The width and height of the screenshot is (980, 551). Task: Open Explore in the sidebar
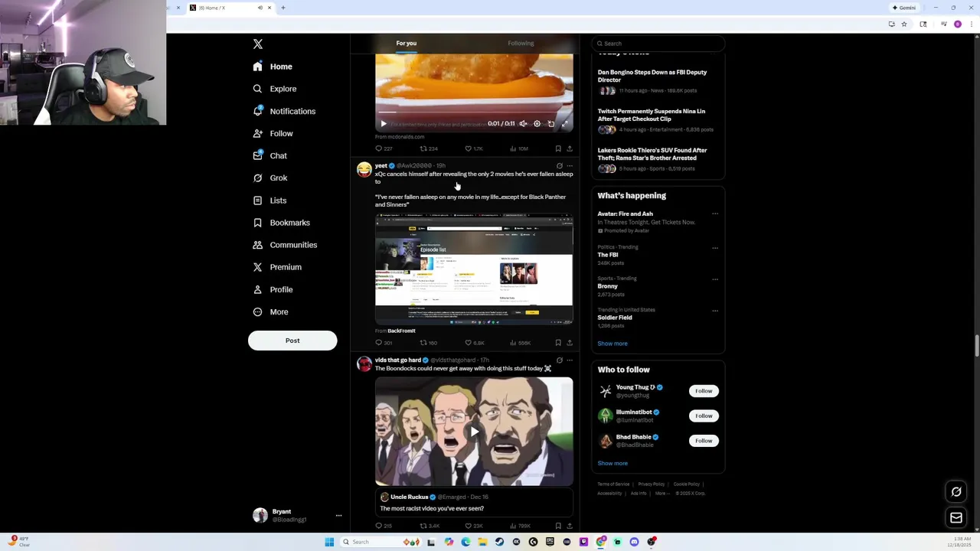275,89
